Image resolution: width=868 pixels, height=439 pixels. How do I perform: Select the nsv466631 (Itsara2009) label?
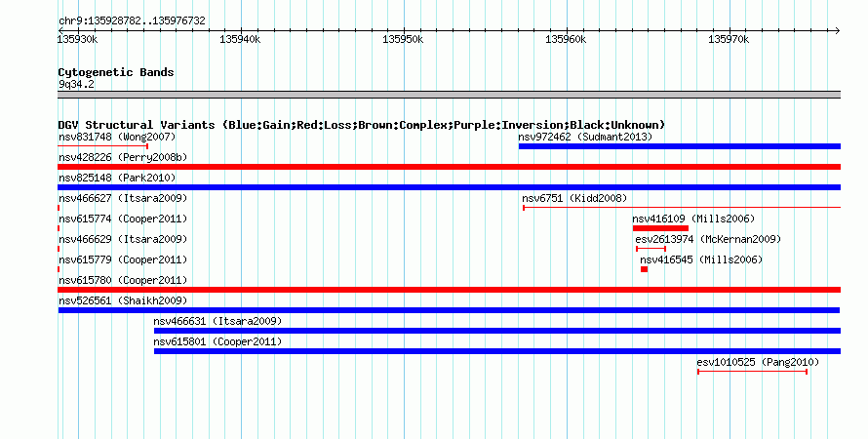coord(217,321)
